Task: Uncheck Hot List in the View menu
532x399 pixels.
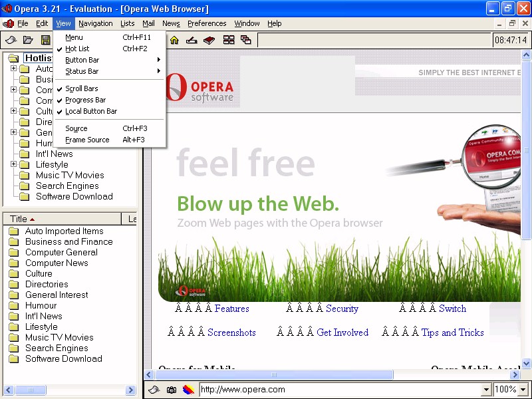Action: click(109, 49)
